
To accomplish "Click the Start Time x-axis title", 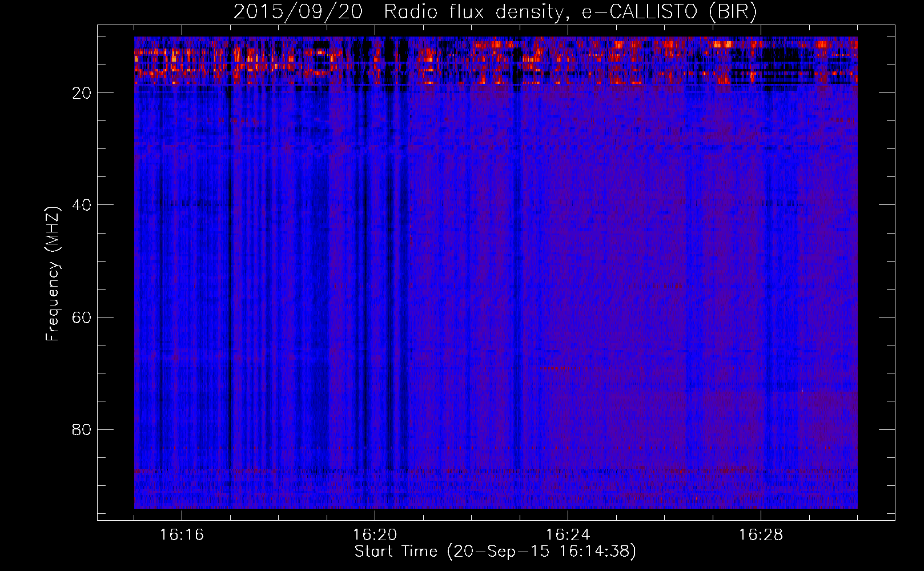I will [495, 552].
